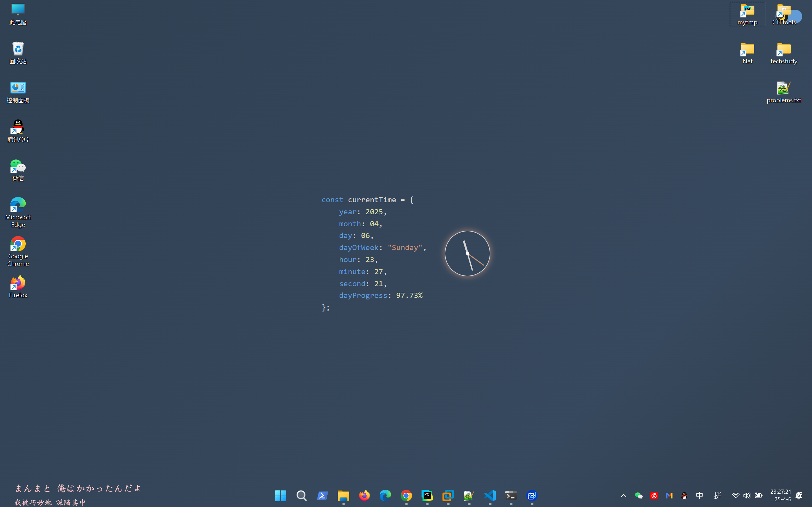The width and height of the screenshot is (812, 507).
Task: Open Wi-Fi network quick settings
Action: [735, 495]
